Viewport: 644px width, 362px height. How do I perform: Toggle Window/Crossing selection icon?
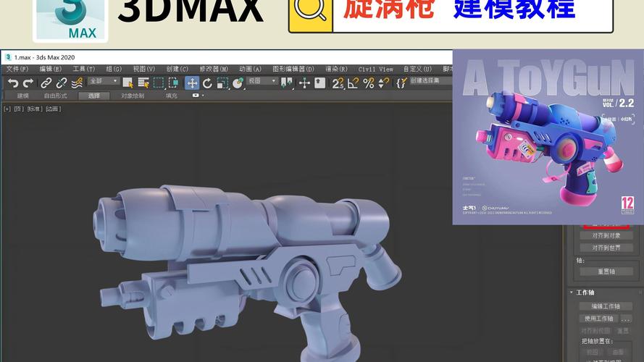[x=173, y=83]
